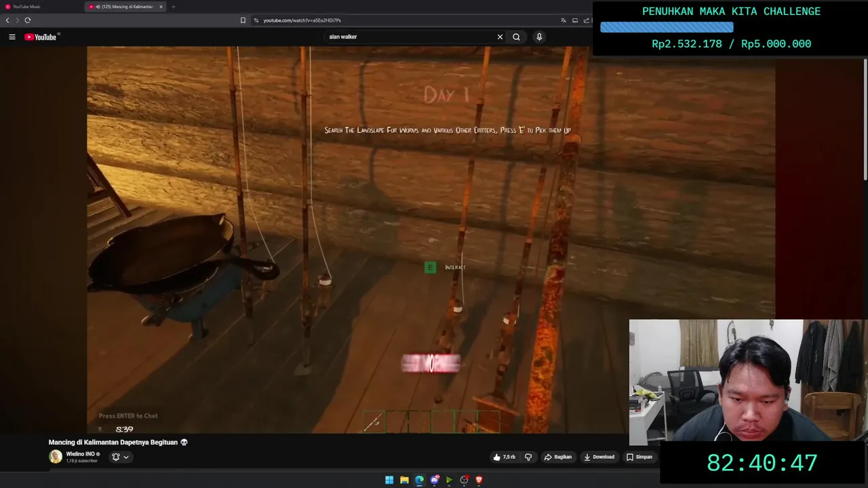Select the youtube.com address bar URL

[x=302, y=20]
